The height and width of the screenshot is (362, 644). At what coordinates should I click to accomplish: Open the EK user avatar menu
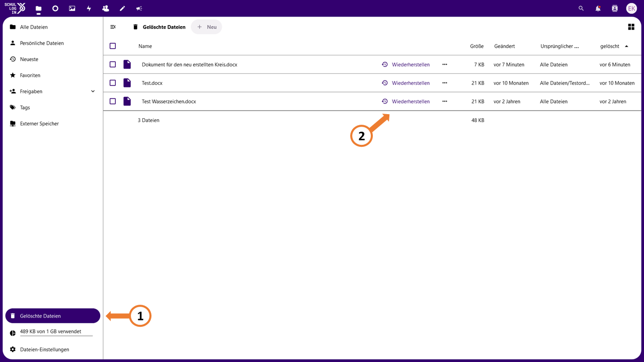coord(631,9)
